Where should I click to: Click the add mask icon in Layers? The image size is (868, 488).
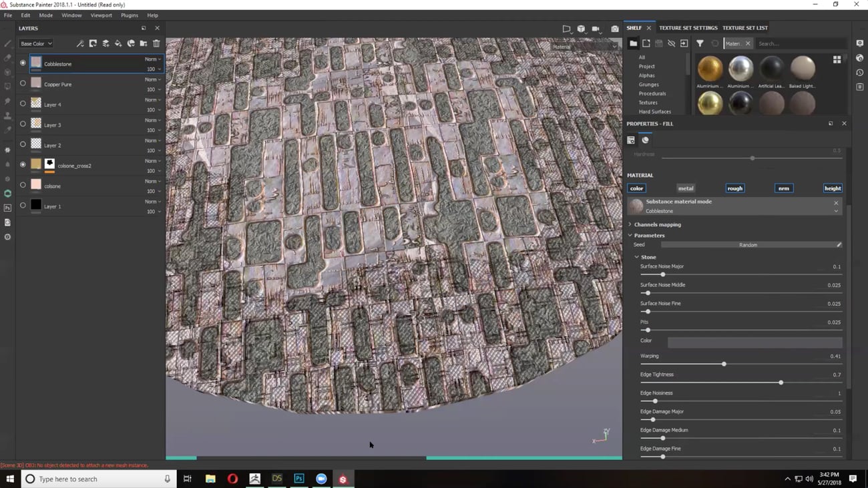coord(93,44)
